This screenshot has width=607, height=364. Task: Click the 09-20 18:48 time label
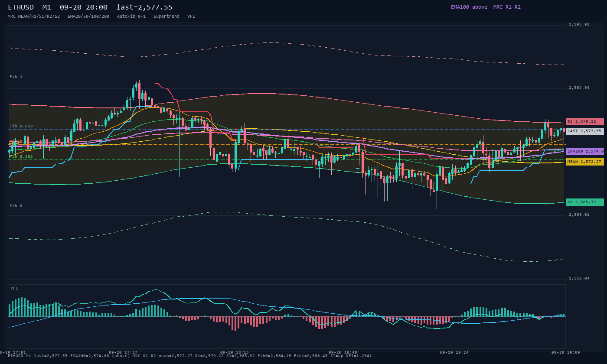(x=343, y=352)
